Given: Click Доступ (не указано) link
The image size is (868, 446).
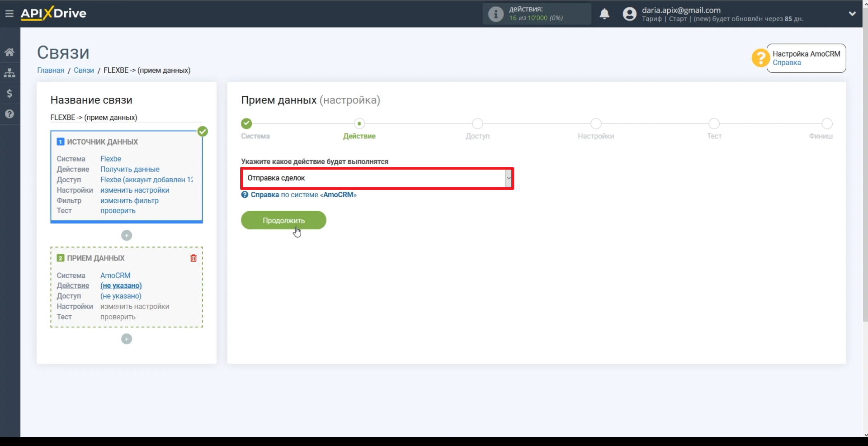Looking at the screenshot, I should pos(121,296).
